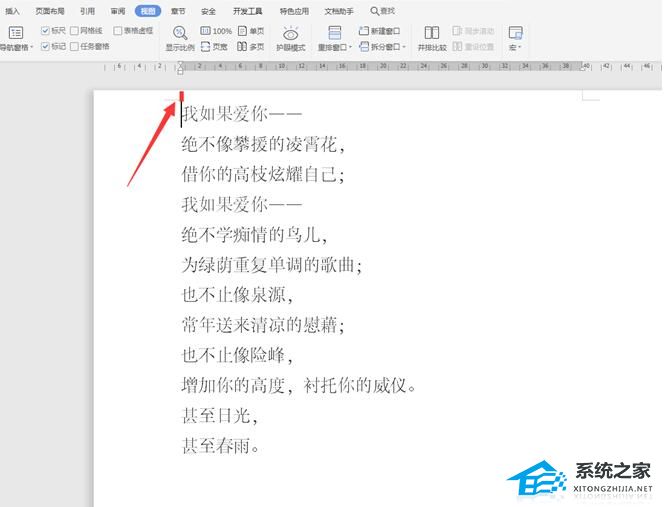Click the text 衬托你的威仪
Screen dimensions: 668x507
point(354,386)
